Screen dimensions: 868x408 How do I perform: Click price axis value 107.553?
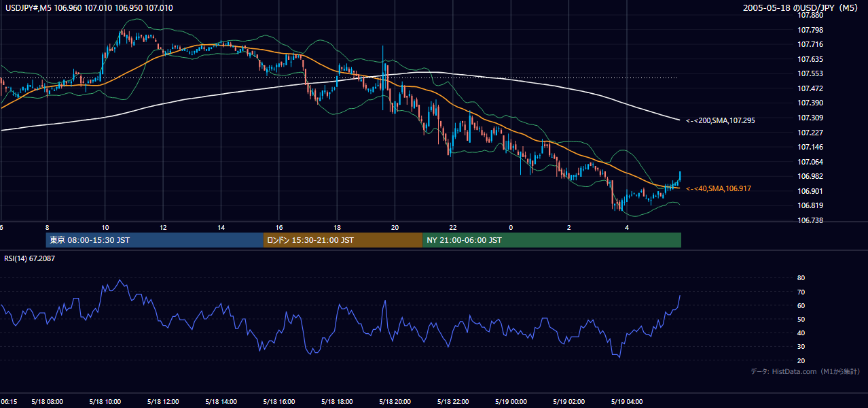click(x=812, y=73)
